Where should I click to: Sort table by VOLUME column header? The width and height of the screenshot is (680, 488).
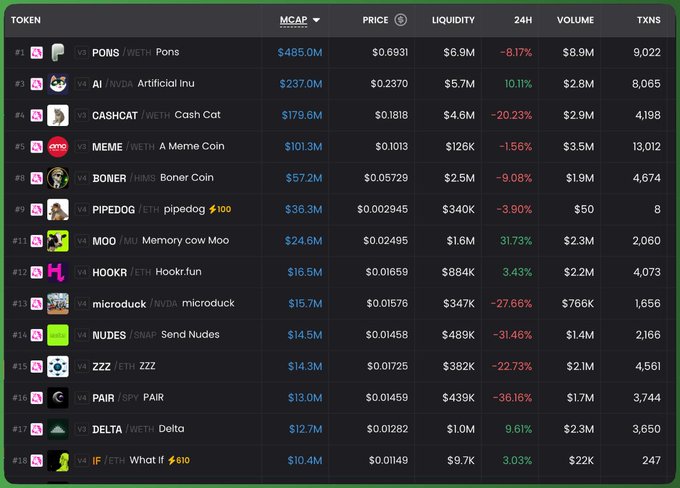coord(575,20)
